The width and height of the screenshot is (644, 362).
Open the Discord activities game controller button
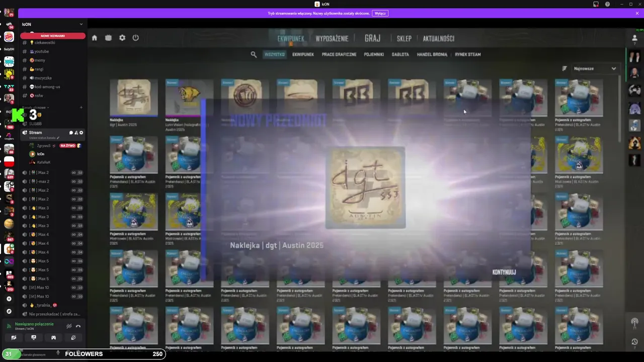click(53, 338)
